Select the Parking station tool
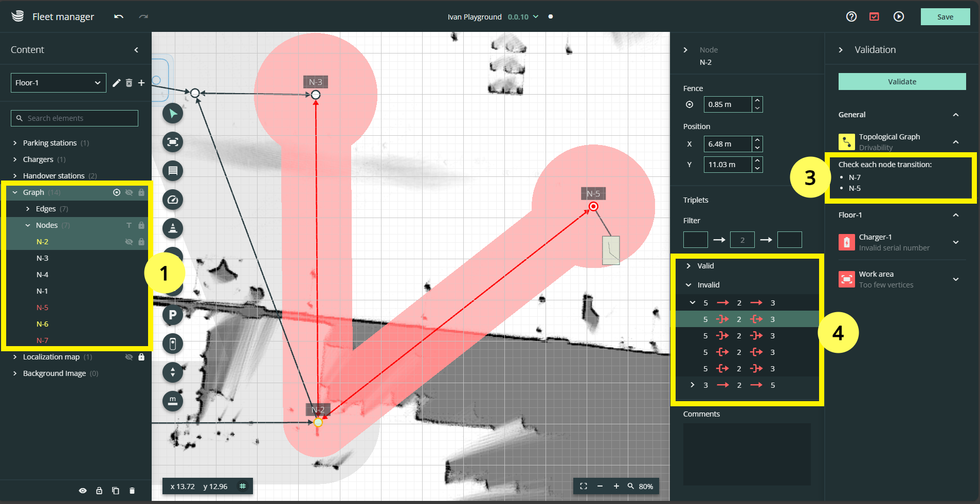Viewport: 980px width, 504px height. [173, 315]
